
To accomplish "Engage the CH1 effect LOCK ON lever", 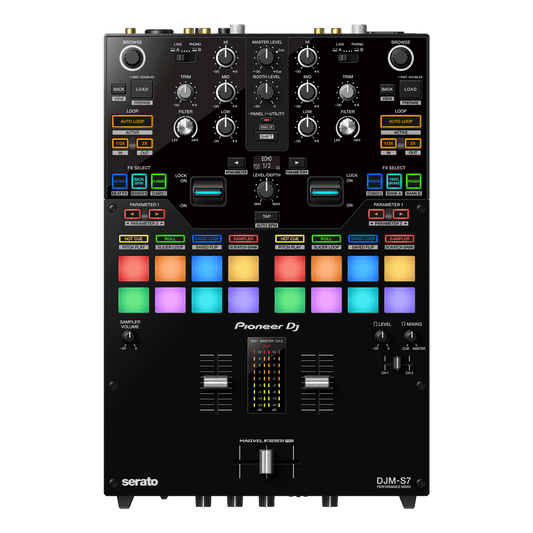I will [x=208, y=192].
